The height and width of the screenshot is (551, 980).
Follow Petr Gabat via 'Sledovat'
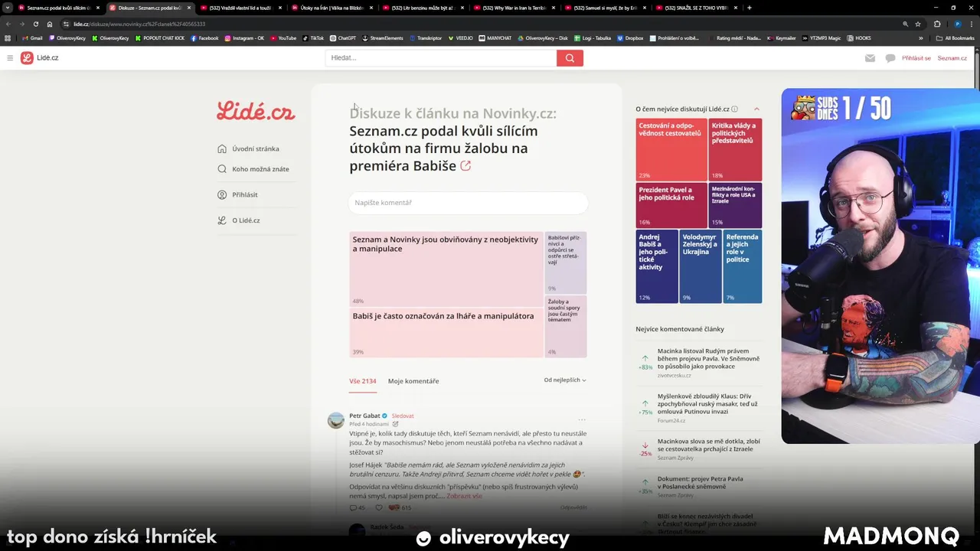(403, 416)
